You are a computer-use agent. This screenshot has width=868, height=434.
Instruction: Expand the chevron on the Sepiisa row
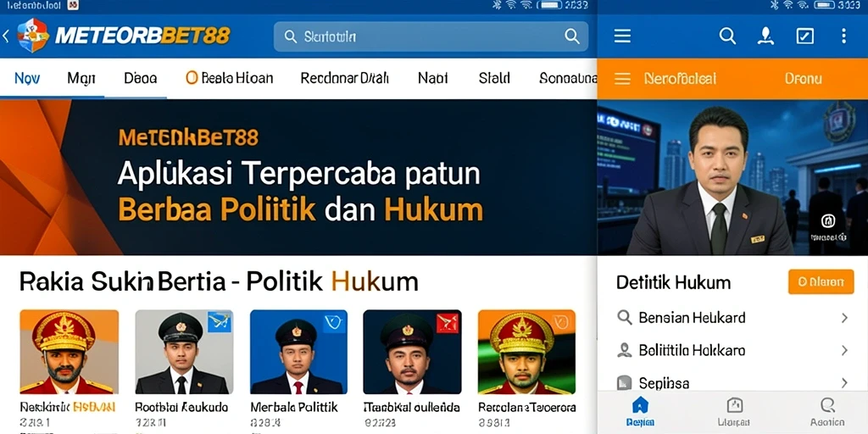point(845,382)
